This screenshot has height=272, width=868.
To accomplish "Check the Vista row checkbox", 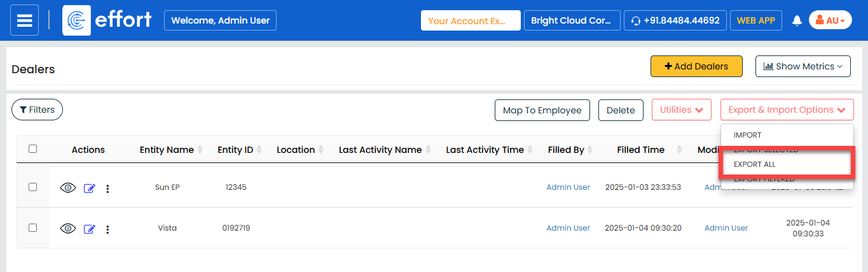I will click(x=33, y=227).
